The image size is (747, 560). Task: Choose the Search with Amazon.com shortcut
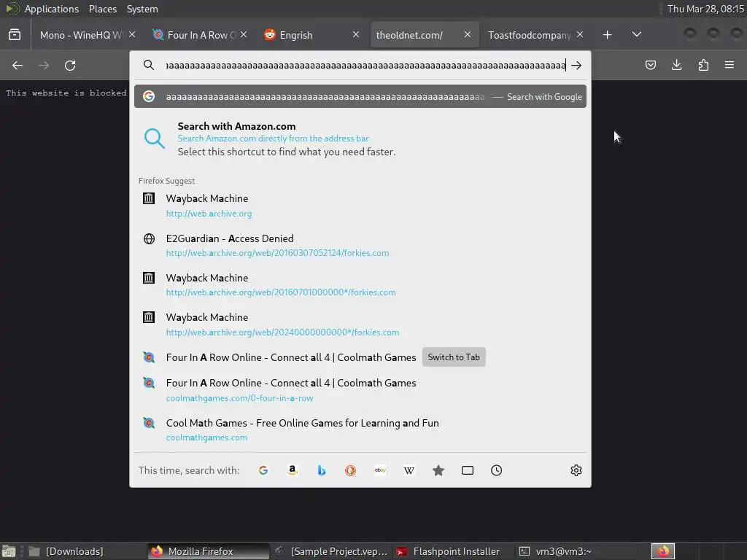[x=360, y=139]
